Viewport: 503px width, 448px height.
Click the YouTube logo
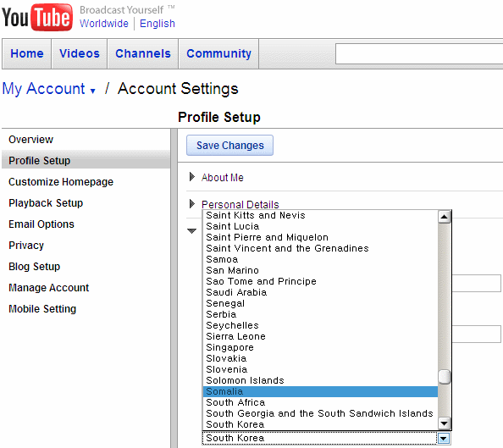(x=37, y=17)
